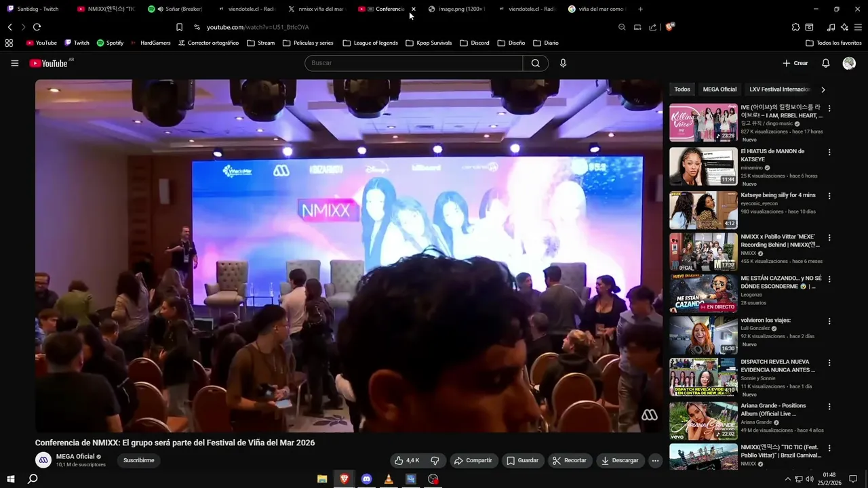Image resolution: width=868 pixels, height=488 pixels.
Task: Open YouTube notifications bell
Action: 826,63
